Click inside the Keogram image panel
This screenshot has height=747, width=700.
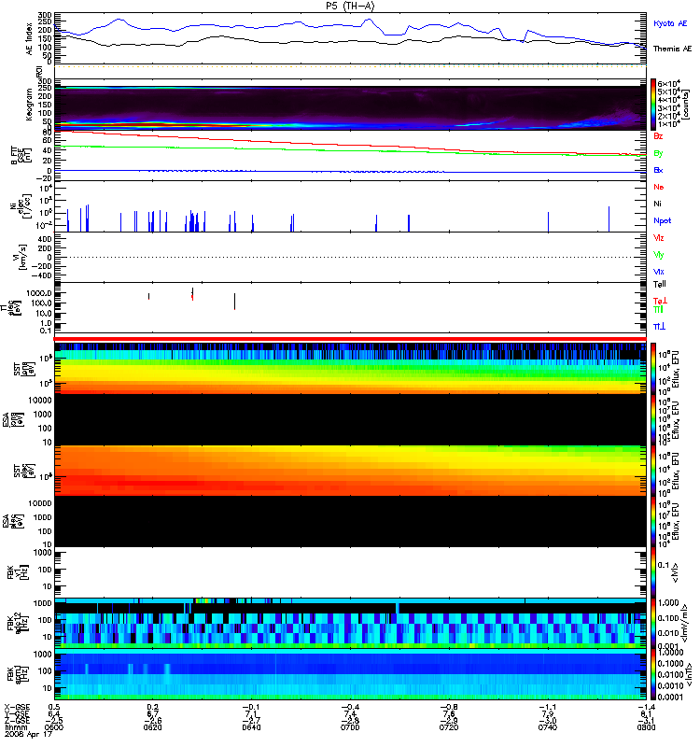tap(350, 107)
